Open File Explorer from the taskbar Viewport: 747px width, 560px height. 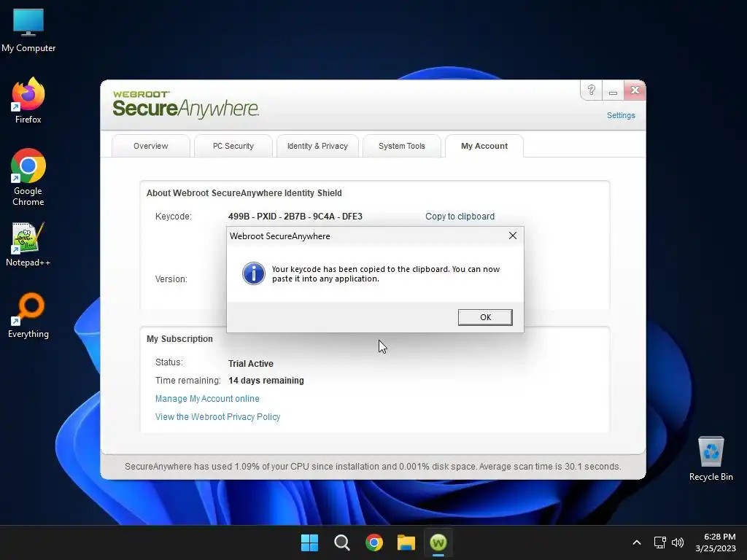coord(406,542)
